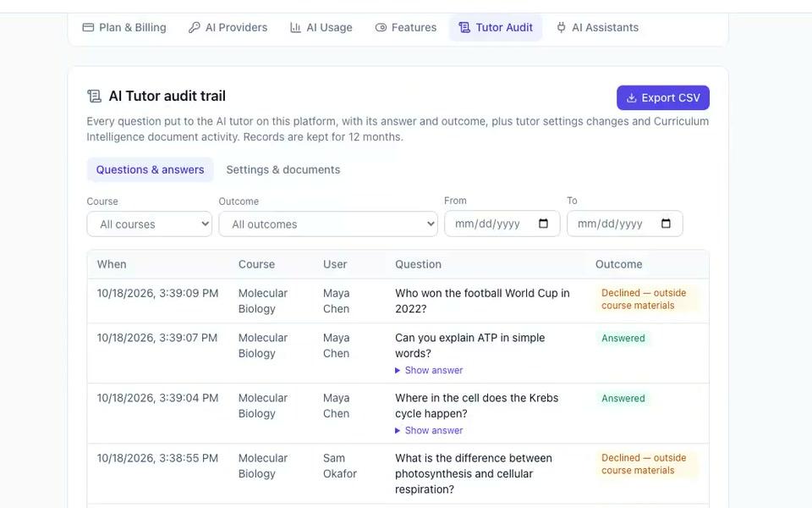Click the To date input field
Viewport: 812px width, 508px height.
click(625, 224)
